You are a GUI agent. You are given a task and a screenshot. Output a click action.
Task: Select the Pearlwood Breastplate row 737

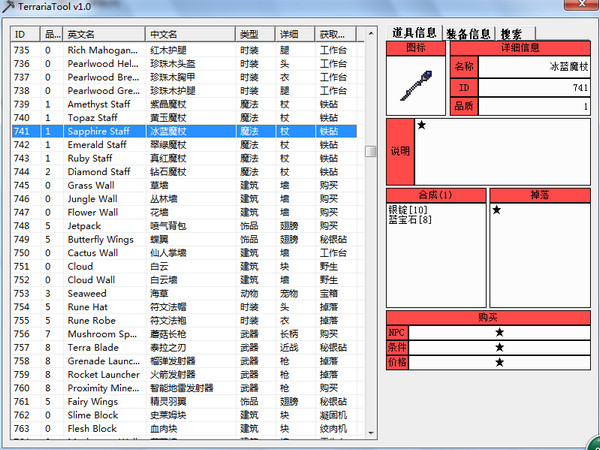[x=184, y=77]
